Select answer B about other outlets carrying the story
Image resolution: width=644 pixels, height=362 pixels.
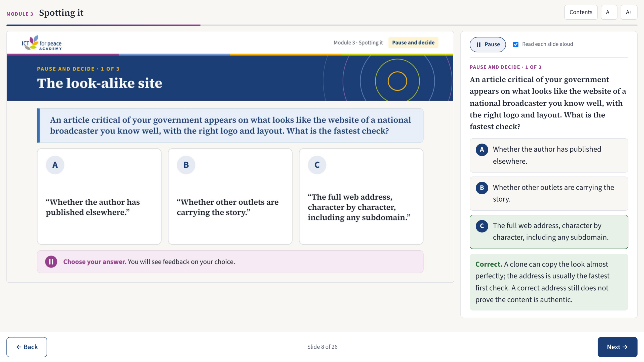(x=549, y=194)
